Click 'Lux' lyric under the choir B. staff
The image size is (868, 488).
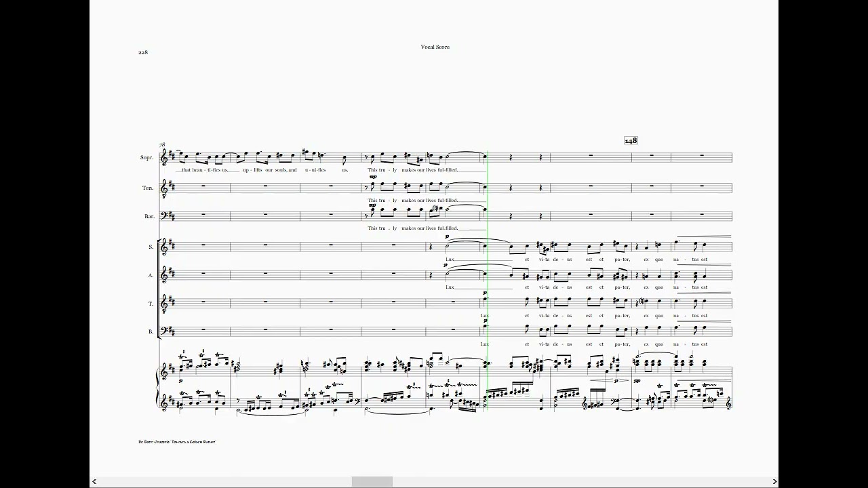(484, 344)
